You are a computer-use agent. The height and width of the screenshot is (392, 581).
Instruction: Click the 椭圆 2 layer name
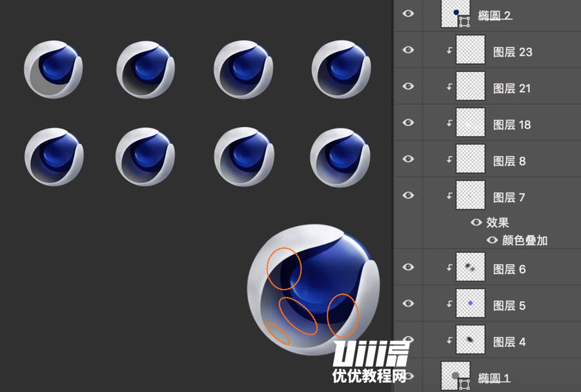pyautogui.click(x=494, y=15)
